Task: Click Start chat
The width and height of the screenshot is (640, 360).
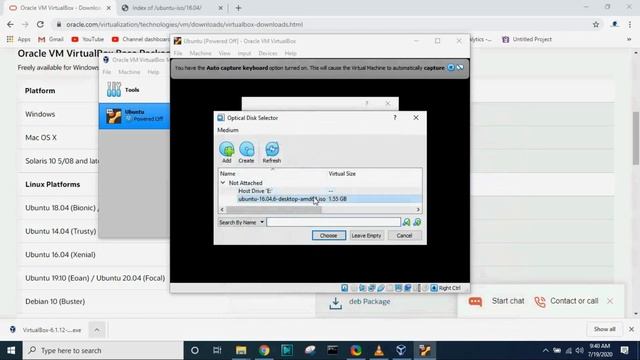Action: point(497,301)
